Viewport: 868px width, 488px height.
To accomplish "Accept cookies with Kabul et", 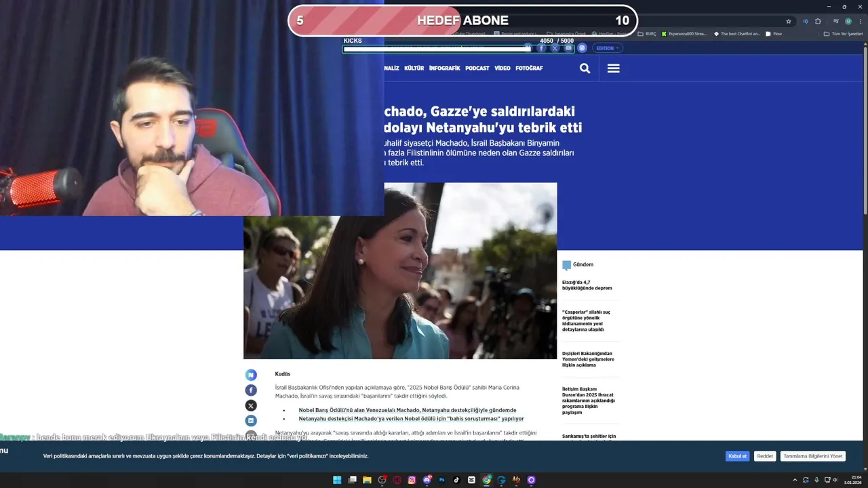I will pyautogui.click(x=737, y=456).
